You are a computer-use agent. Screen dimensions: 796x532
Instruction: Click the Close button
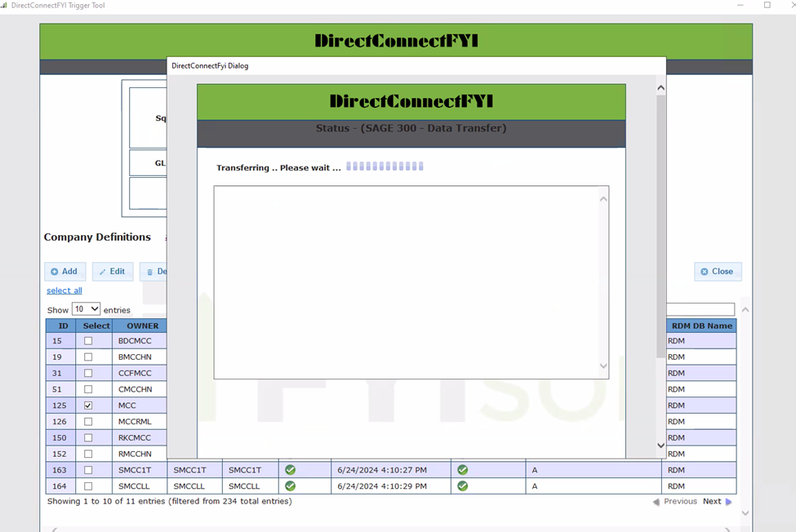pyautogui.click(x=718, y=272)
